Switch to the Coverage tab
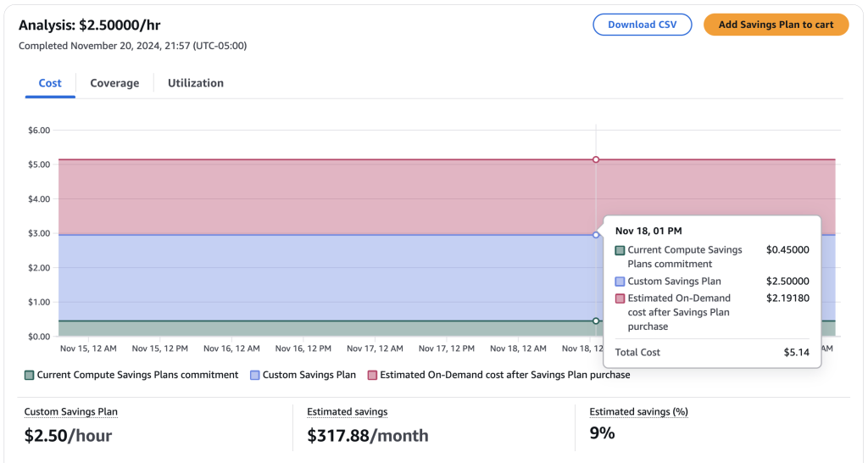This screenshot has width=868, height=463. [x=114, y=83]
